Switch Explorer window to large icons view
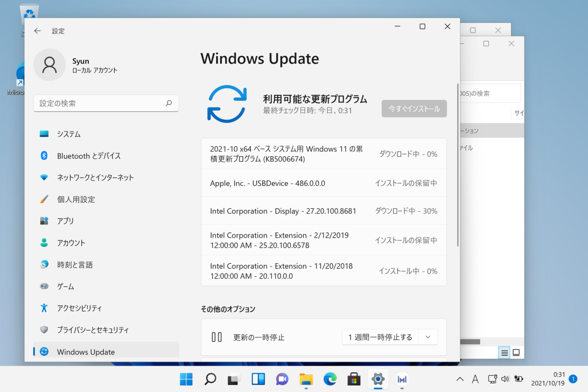Viewport: 588px width, 392px height. [x=516, y=353]
